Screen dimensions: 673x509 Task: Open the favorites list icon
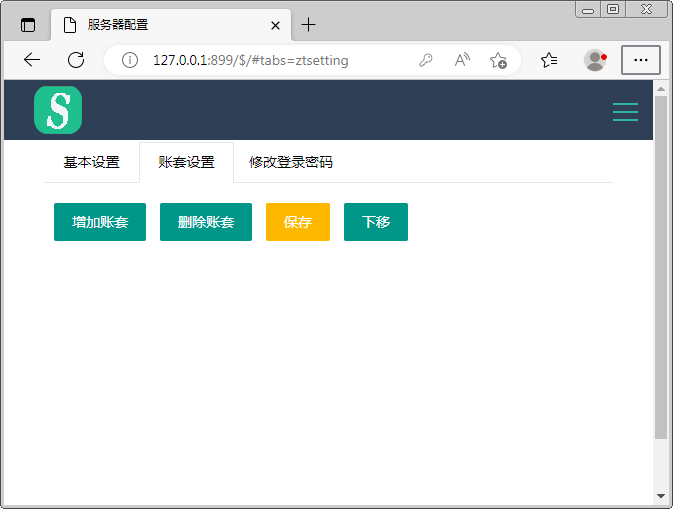click(x=549, y=60)
